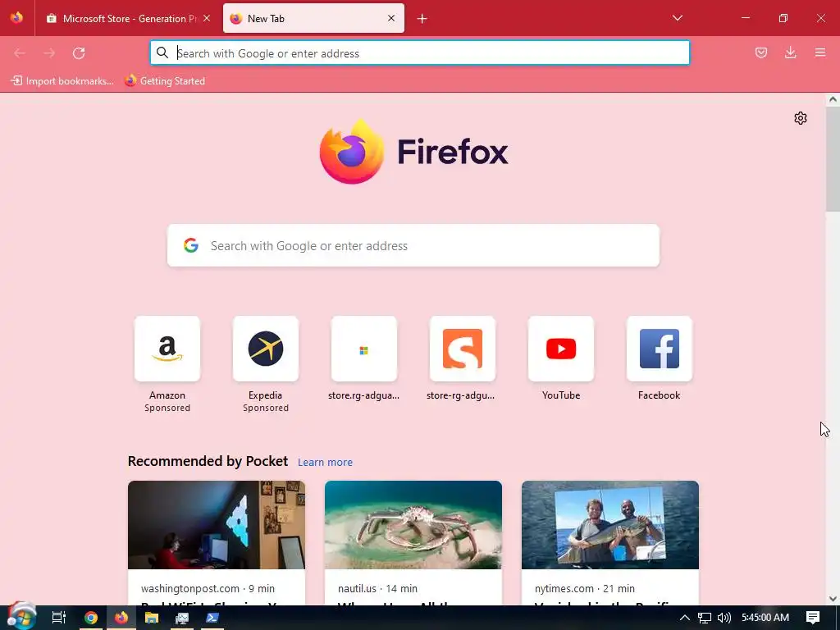This screenshot has width=840, height=630.
Task: Click Learn more next to Pocket
Action: [x=325, y=463]
